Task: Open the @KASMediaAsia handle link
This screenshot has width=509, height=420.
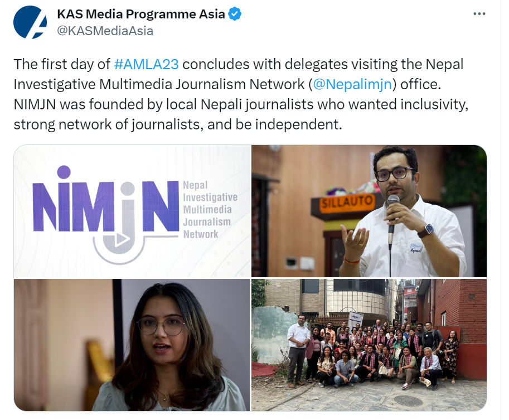Action: [105, 31]
